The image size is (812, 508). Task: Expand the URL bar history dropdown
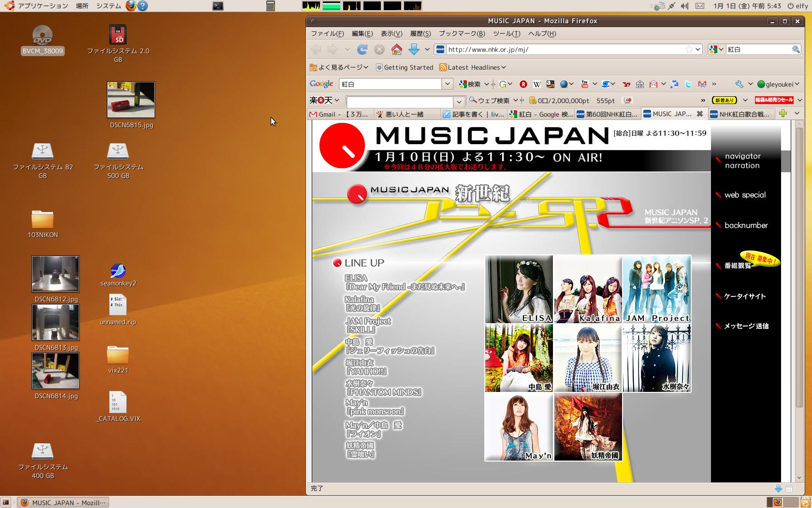tap(698, 49)
